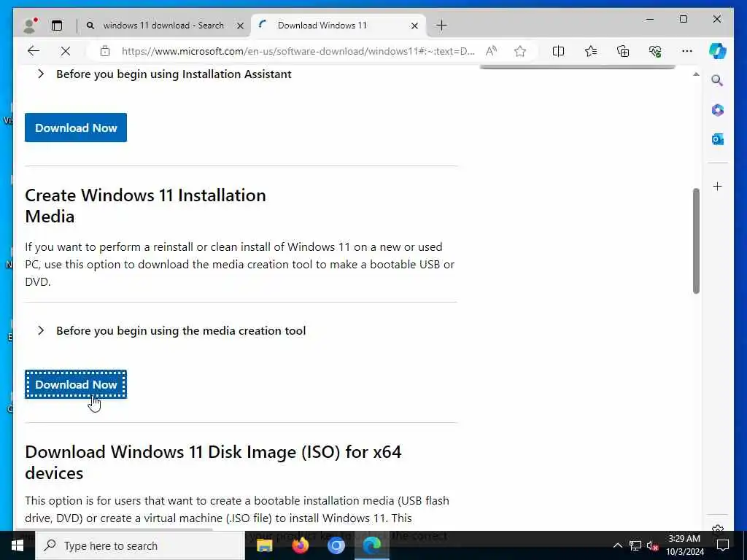
Task: Toggle split screen view
Action: (558, 51)
